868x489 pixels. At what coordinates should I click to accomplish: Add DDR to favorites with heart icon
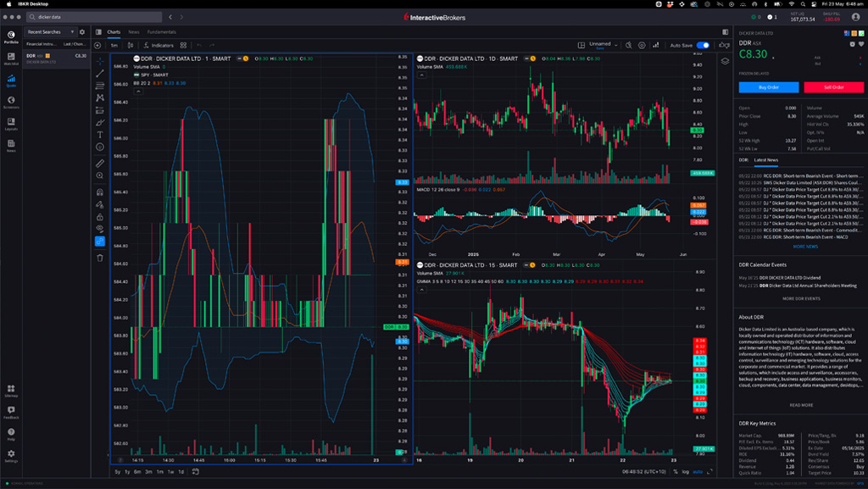[861, 44]
